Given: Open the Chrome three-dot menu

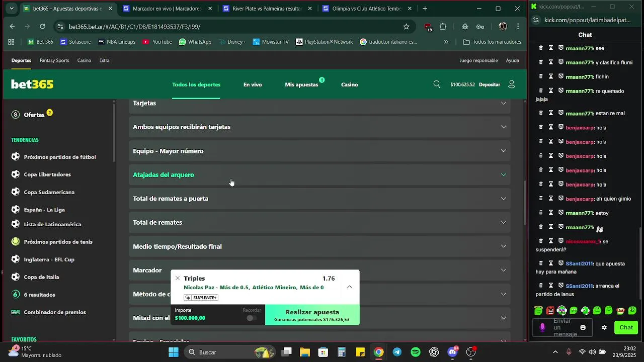Looking at the screenshot, I should [x=518, y=27].
